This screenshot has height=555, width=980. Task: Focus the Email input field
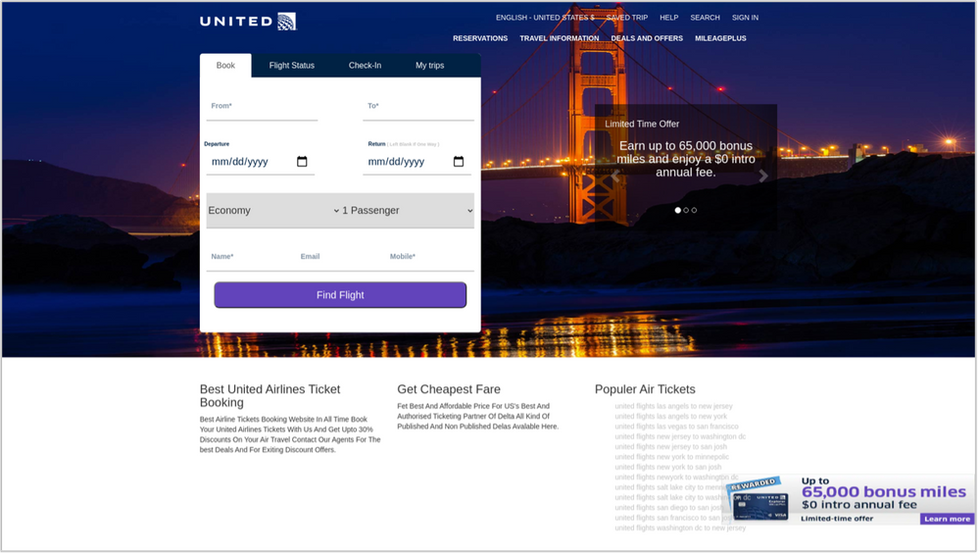coord(340,257)
